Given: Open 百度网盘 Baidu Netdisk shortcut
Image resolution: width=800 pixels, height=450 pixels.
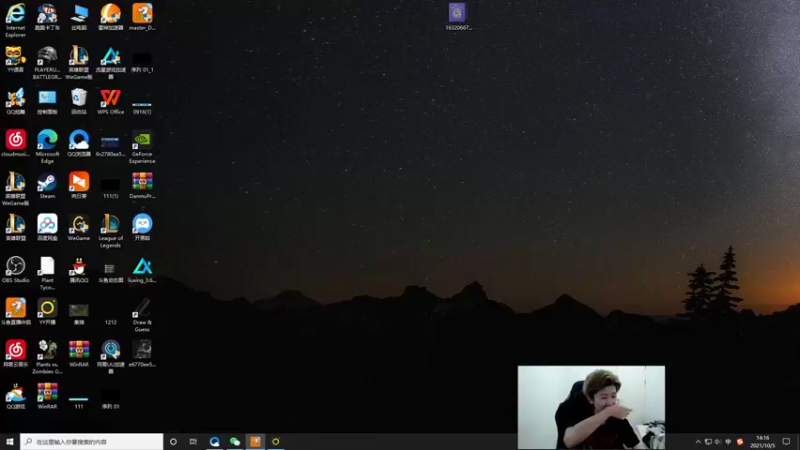Looking at the screenshot, I should 47,228.
